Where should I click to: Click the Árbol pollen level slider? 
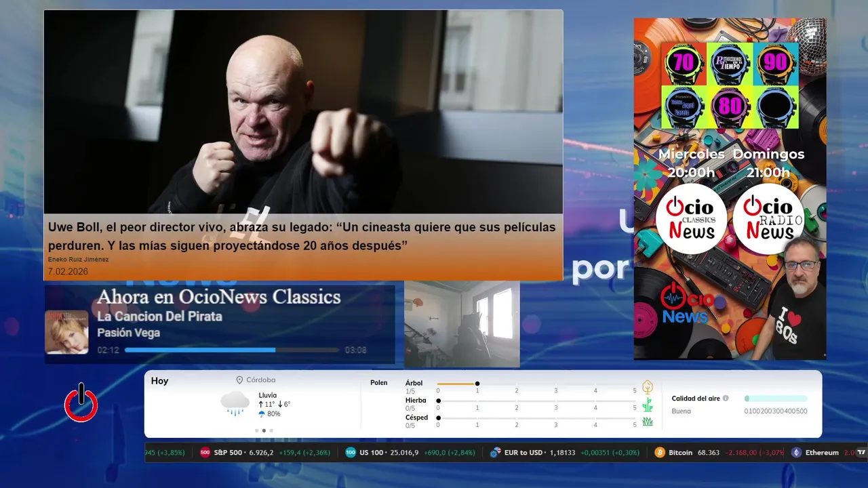point(536,384)
